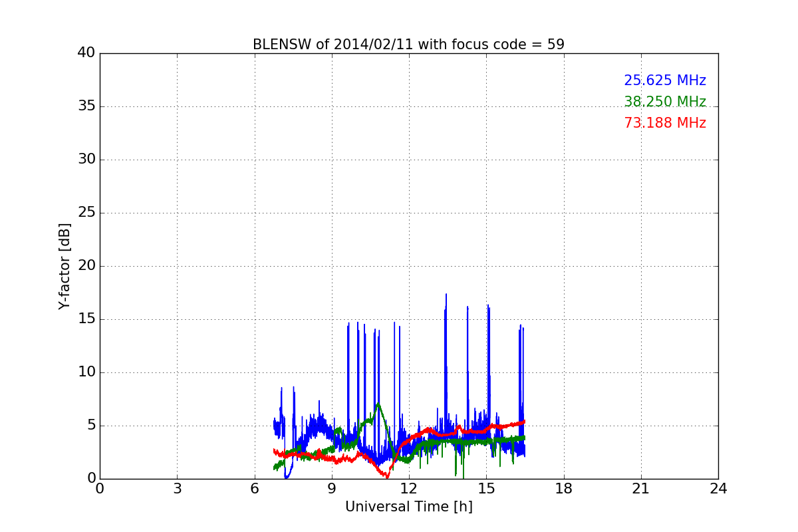Click y-axis tick label '25'
Screen dimensions: 798x532
86,213
